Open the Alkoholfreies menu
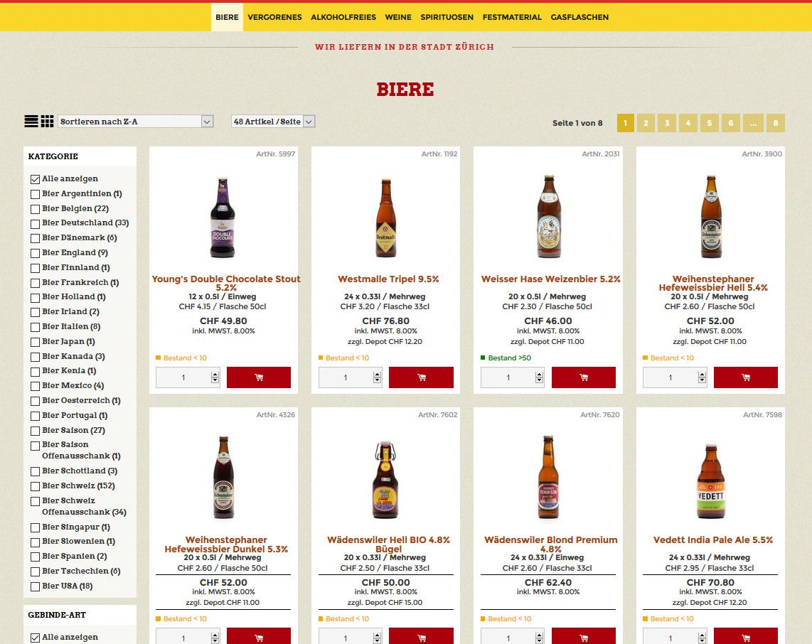This screenshot has height=644, width=812. 343,17
